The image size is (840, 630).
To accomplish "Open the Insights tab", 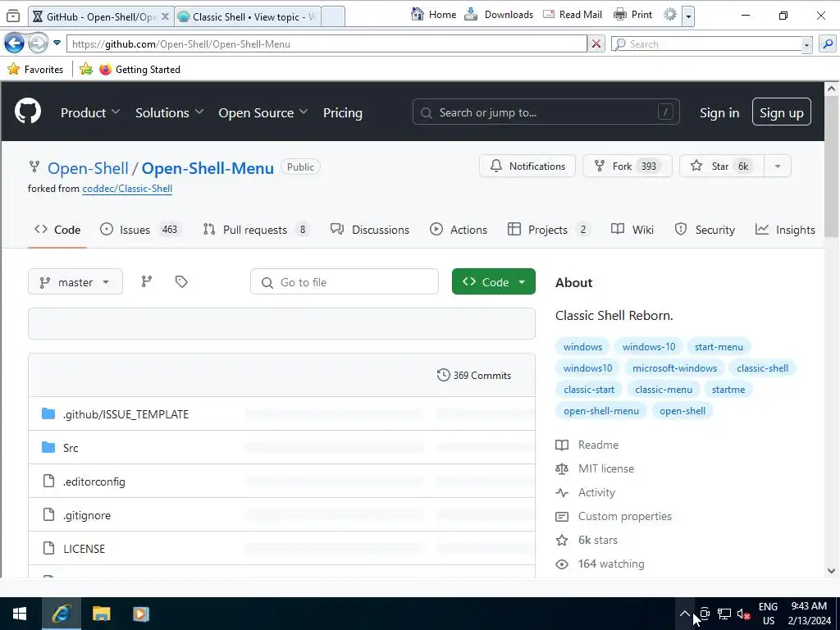I will (x=785, y=230).
